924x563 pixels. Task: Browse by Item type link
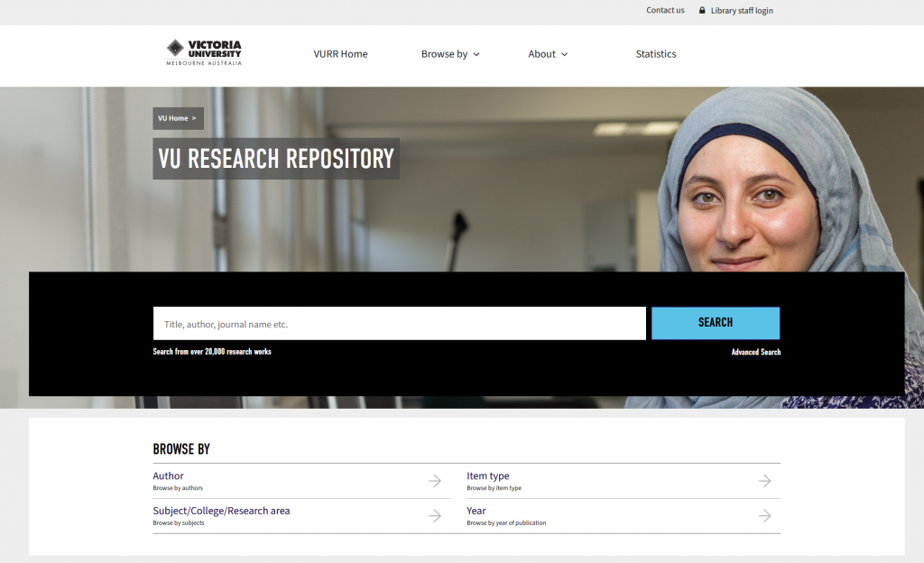488,475
